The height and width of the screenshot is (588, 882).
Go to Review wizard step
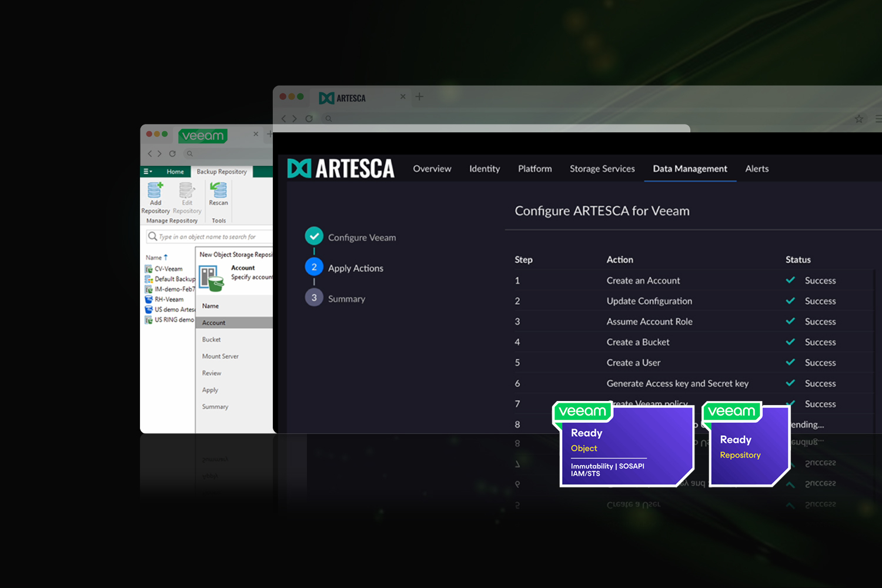(212, 373)
